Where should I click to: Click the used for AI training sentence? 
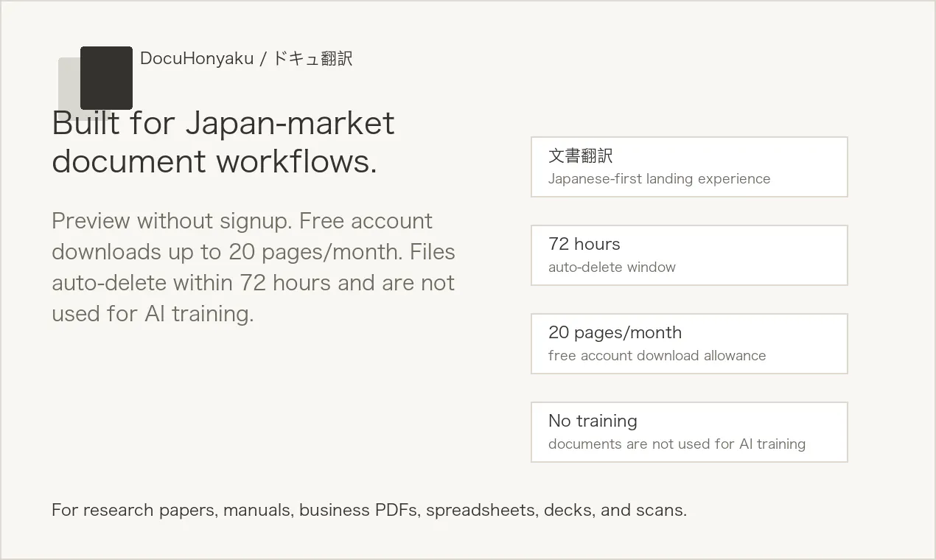click(153, 314)
